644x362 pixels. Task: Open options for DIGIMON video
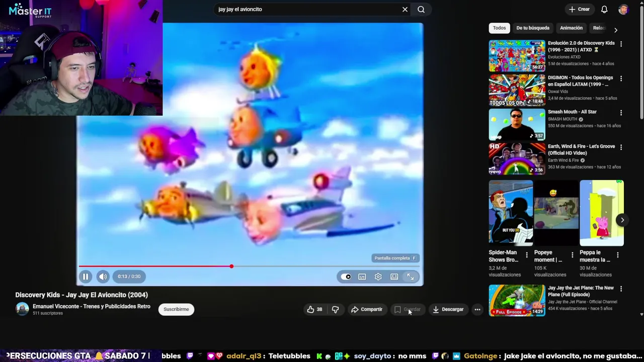point(621,79)
